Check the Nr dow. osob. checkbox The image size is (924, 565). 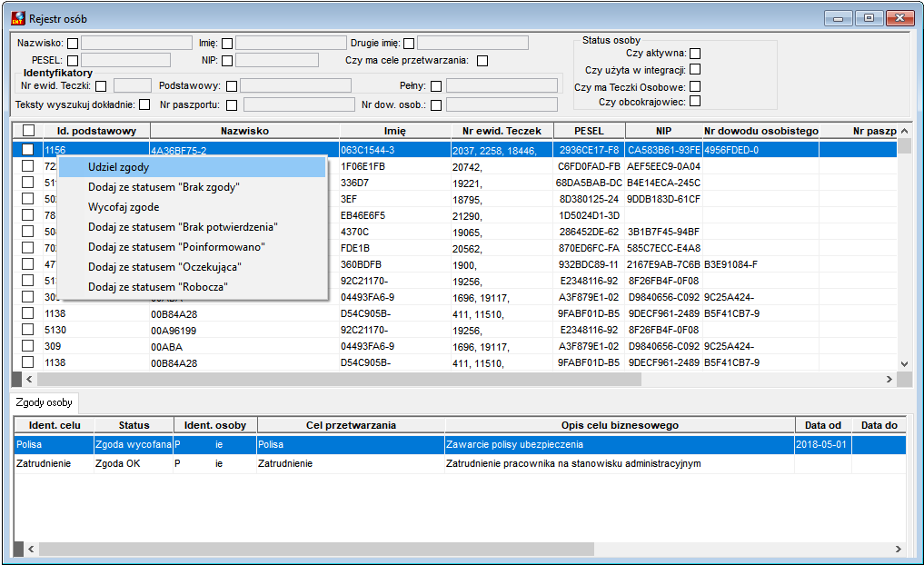point(436,104)
